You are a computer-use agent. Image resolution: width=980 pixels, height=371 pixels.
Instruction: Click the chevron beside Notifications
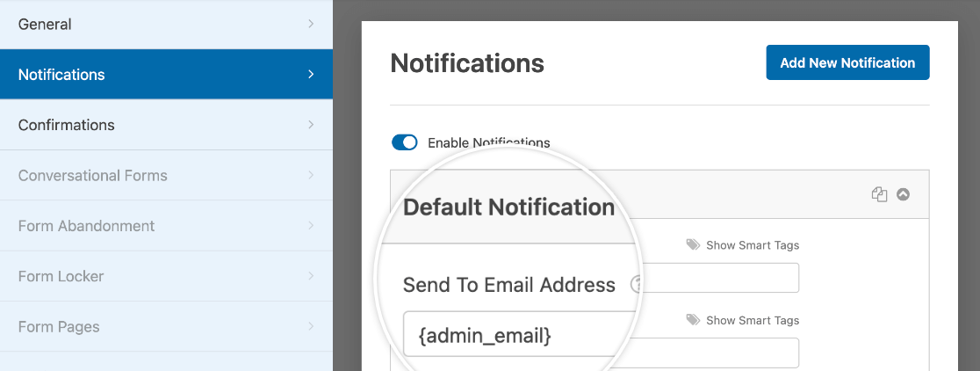click(311, 75)
